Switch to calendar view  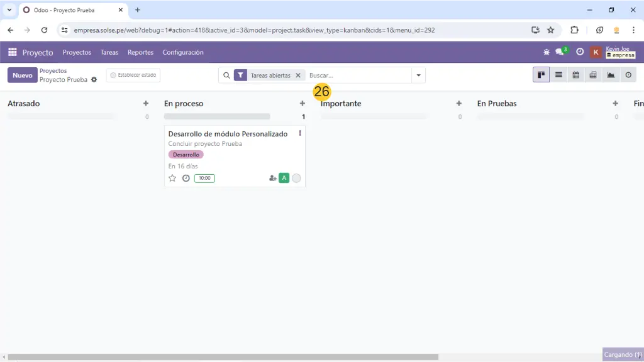tap(575, 75)
